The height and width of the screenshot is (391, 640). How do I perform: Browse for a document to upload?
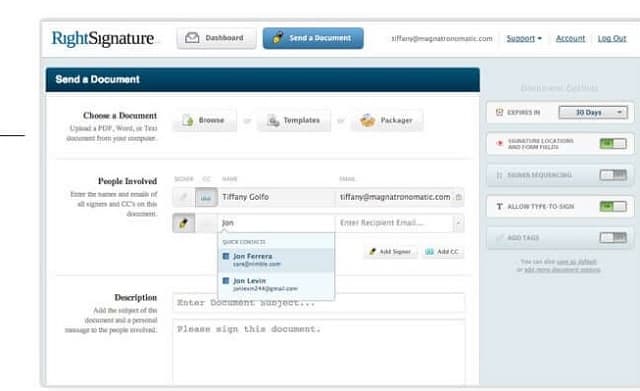pos(204,120)
